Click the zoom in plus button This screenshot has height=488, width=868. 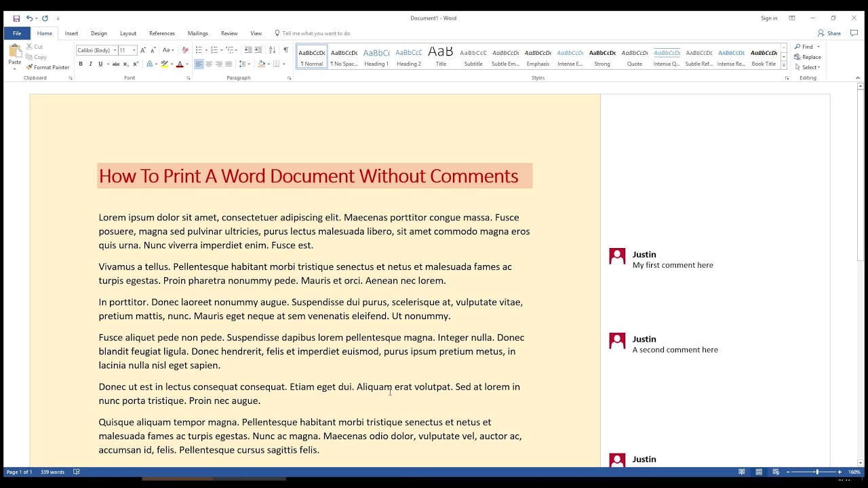coord(840,472)
